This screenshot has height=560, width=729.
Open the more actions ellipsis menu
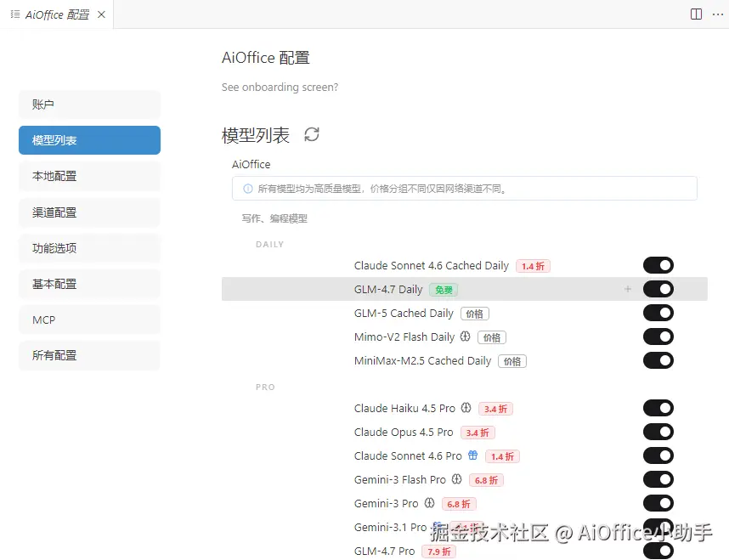tap(718, 14)
